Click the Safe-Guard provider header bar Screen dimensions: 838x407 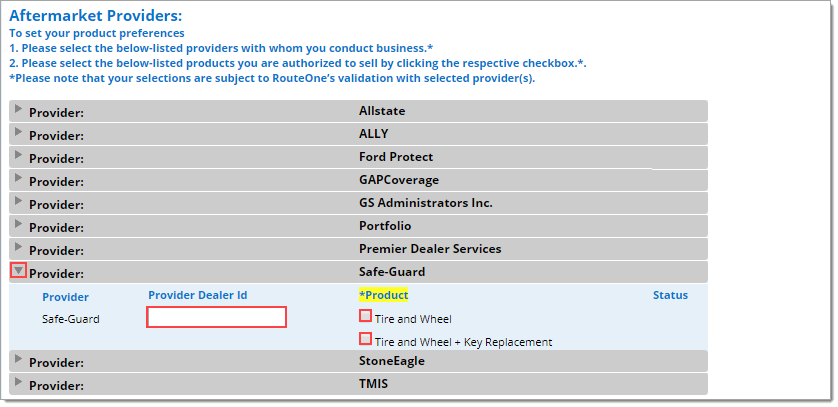point(359,272)
